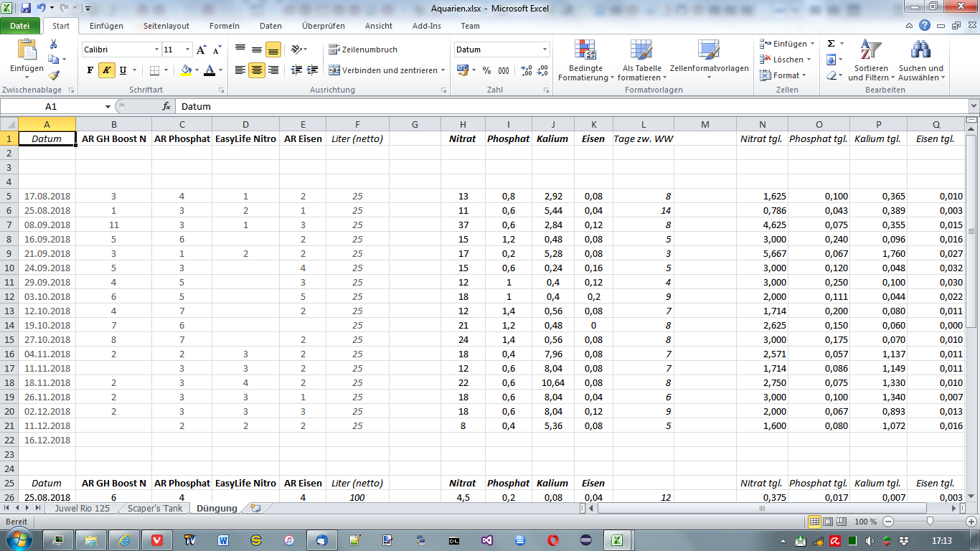The height and width of the screenshot is (551, 980).
Task: Open the Formeln ribbon tab
Action: point(224,26)
